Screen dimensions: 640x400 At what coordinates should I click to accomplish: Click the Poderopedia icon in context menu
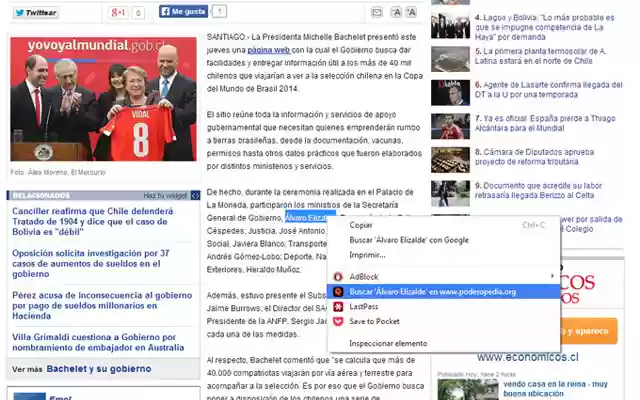(338, 291)
